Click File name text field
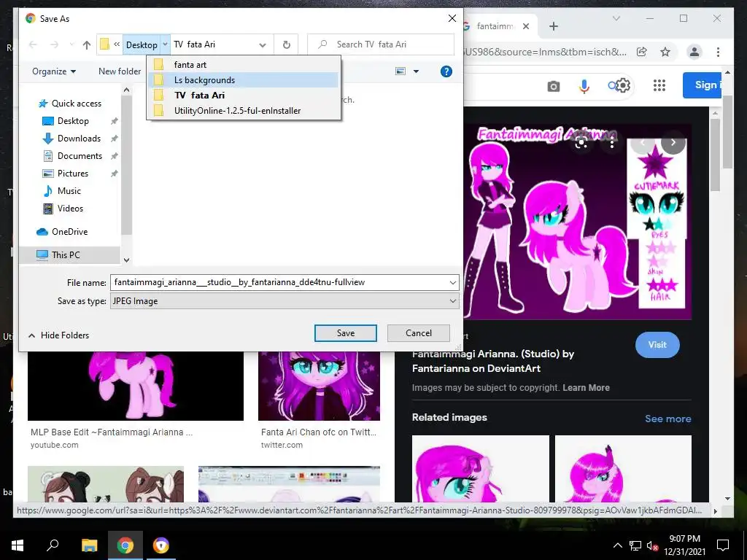 click(x=279, y=282)
